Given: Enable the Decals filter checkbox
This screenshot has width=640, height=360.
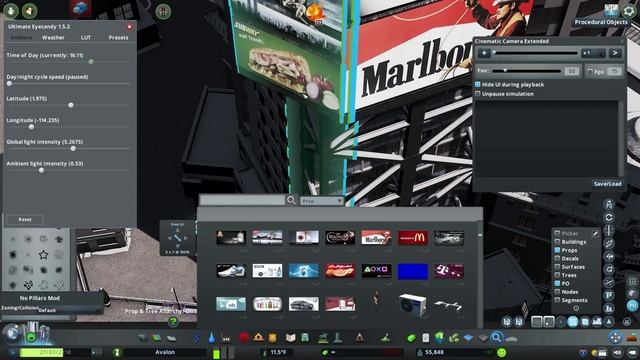Looking at the screenshot, I should click(x=557, y=258).
